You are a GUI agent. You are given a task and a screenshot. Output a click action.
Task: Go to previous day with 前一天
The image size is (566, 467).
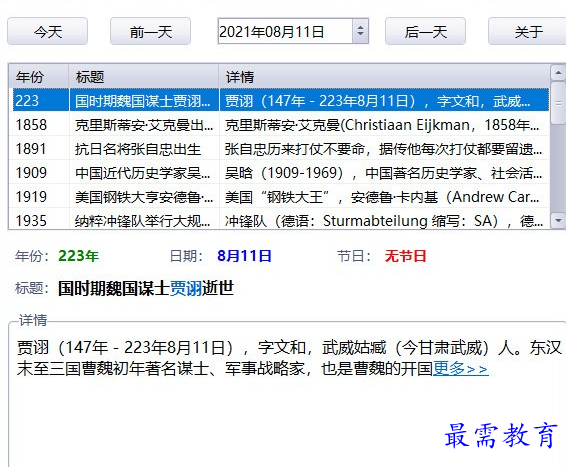pos(150,31)
